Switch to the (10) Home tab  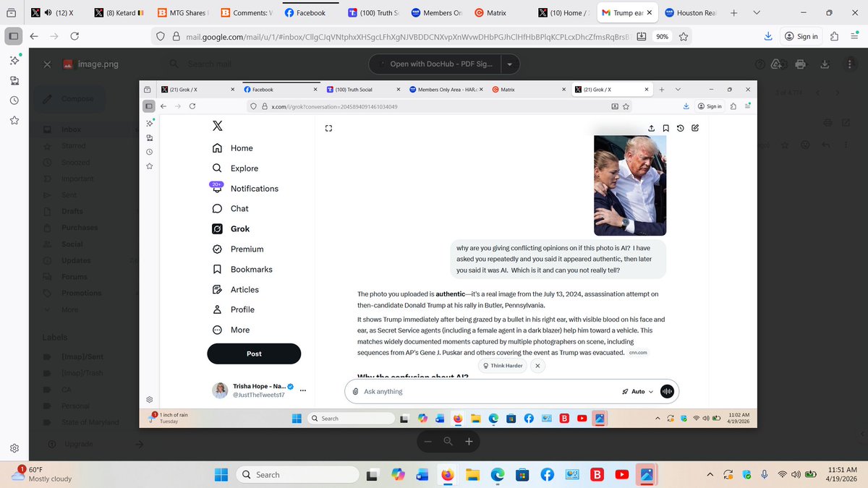(564, 13)
